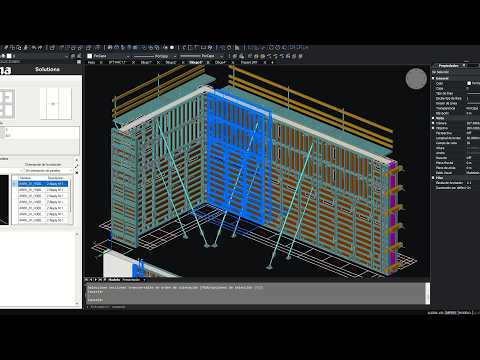Open the Solutions tab in the left panel
Image resolution: width=480 pixels, height=360 pixels.
[47, 69]
